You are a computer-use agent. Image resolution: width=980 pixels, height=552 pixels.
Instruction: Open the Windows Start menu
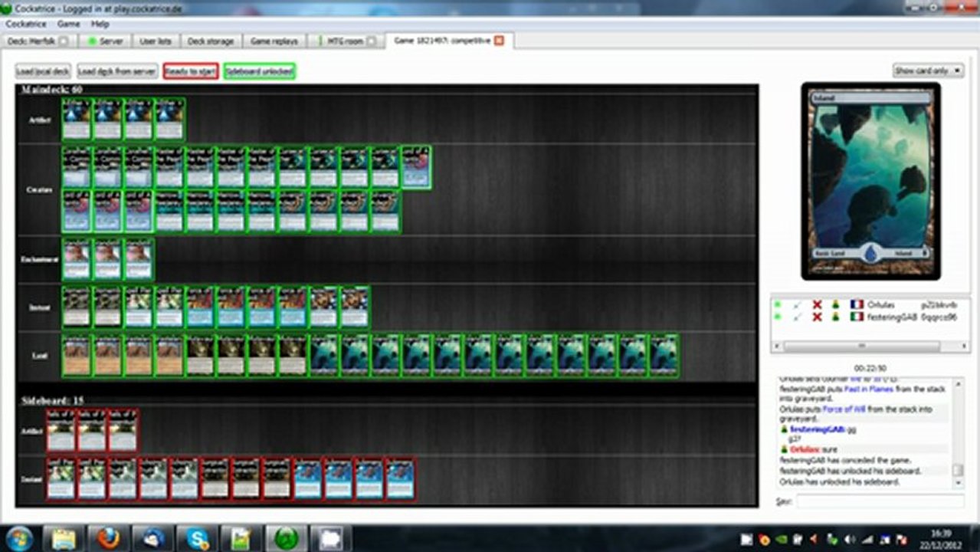(x=20, y=538)
